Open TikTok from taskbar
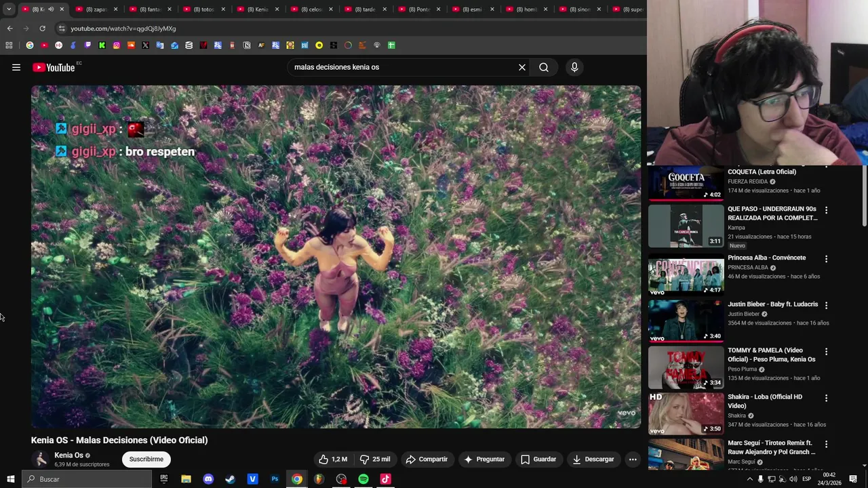Image resolution: width=868 pixels, height=488 pixels. 385,479
